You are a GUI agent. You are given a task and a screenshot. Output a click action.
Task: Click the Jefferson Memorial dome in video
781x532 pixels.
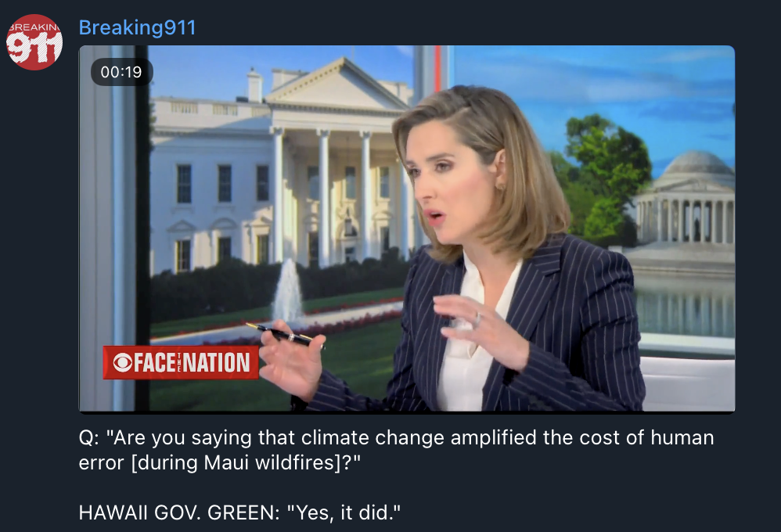pos(698,164)
